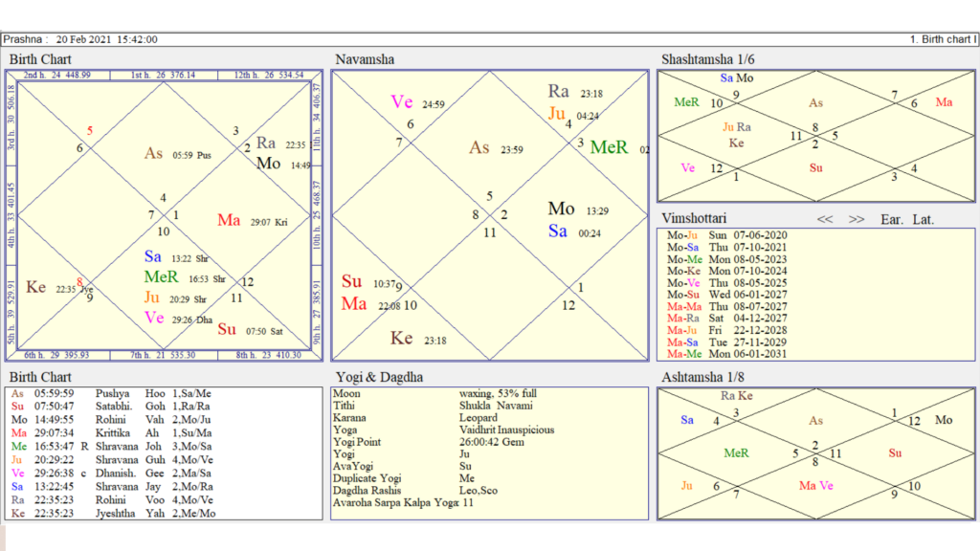Select the Mo-Su dasha row
The height and width of the screenshot is (551, 980).
[x=726, y=295]
